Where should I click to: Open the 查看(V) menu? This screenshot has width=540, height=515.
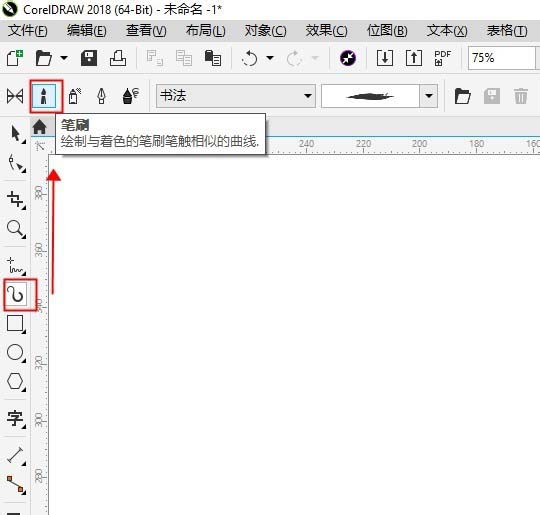[146, 31]
